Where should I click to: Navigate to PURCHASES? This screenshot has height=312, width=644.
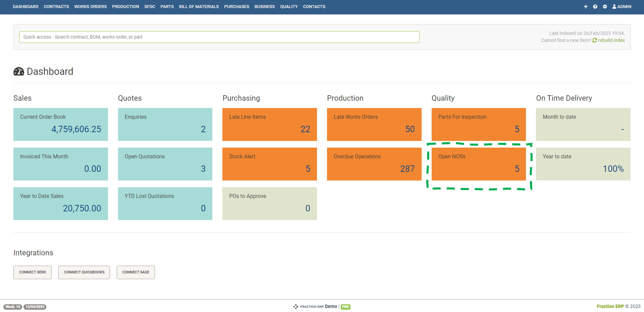(237, 6)
